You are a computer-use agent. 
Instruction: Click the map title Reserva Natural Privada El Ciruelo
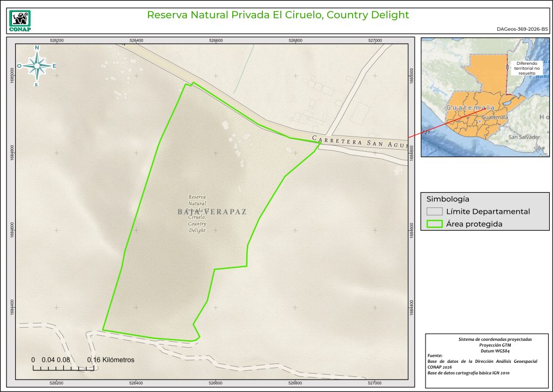click(278, 15)
